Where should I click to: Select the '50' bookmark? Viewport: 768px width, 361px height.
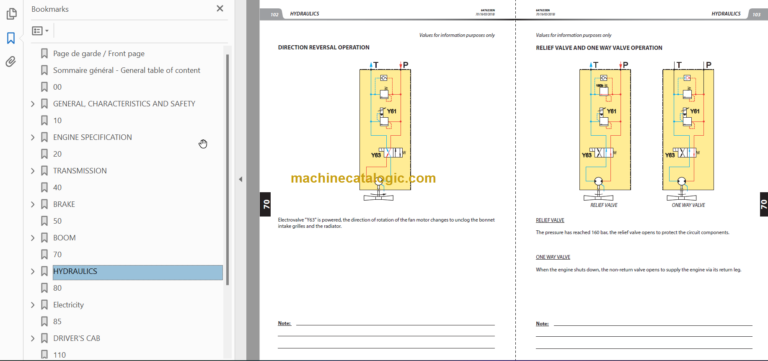(57, 221)
